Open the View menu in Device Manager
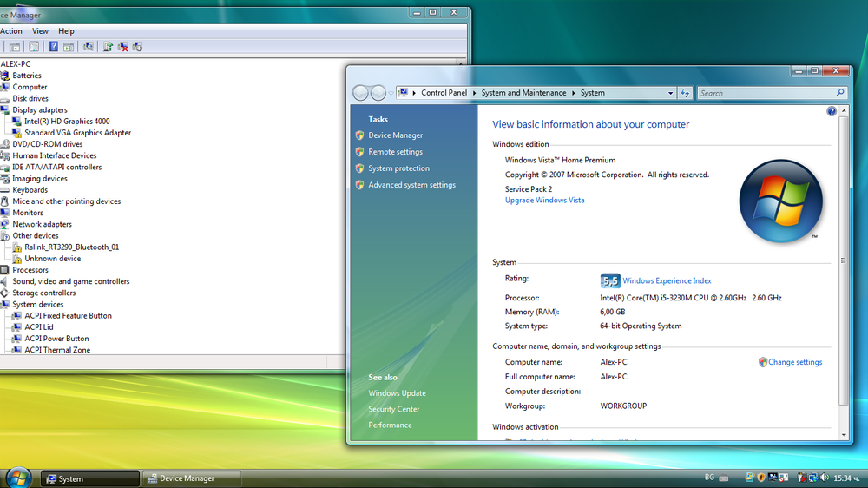This screenshot has height=488, width=868. [40, 31]
